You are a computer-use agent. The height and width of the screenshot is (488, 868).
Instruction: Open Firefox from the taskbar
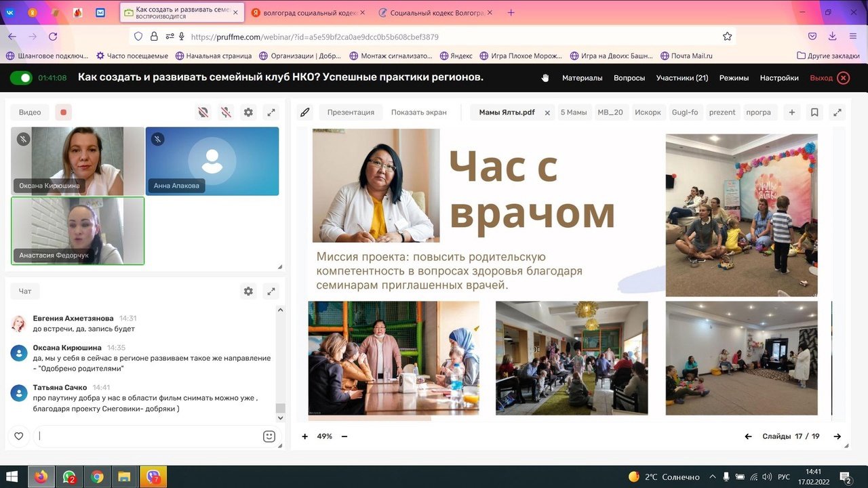point(41,476)
